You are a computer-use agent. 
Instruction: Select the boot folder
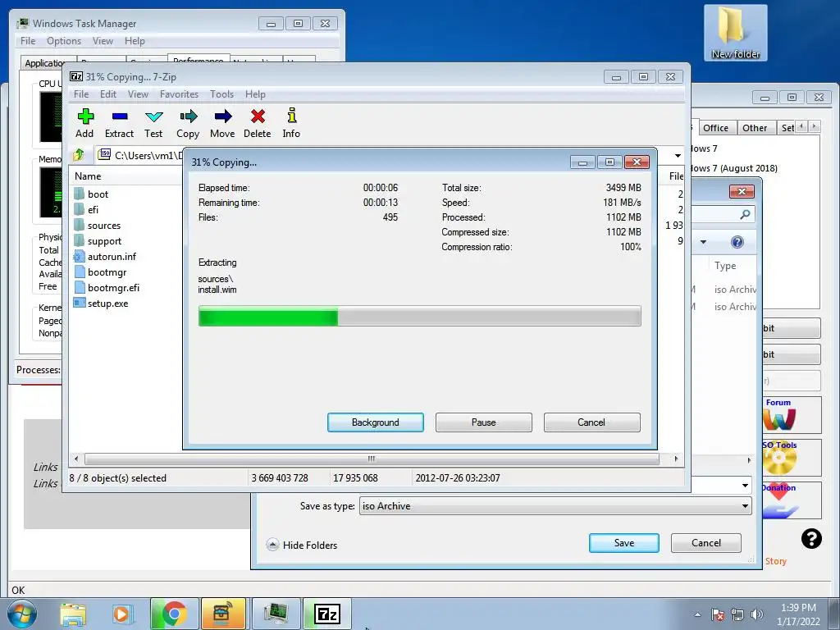98,194
